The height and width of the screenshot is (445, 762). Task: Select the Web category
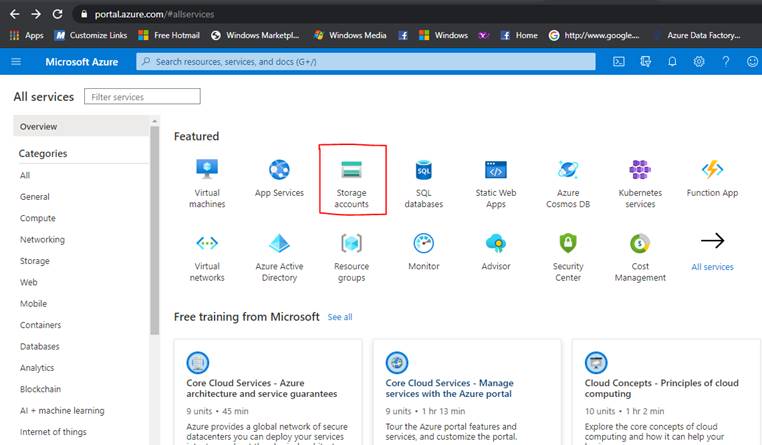28,282
